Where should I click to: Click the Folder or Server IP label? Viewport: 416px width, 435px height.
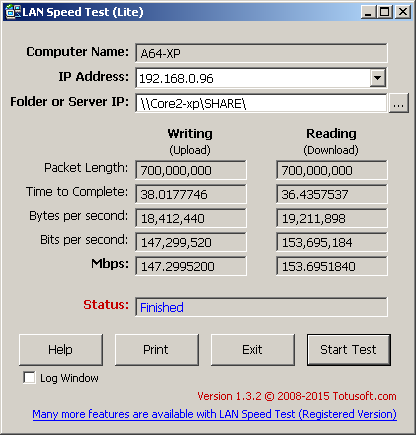[x=69, y=101]
